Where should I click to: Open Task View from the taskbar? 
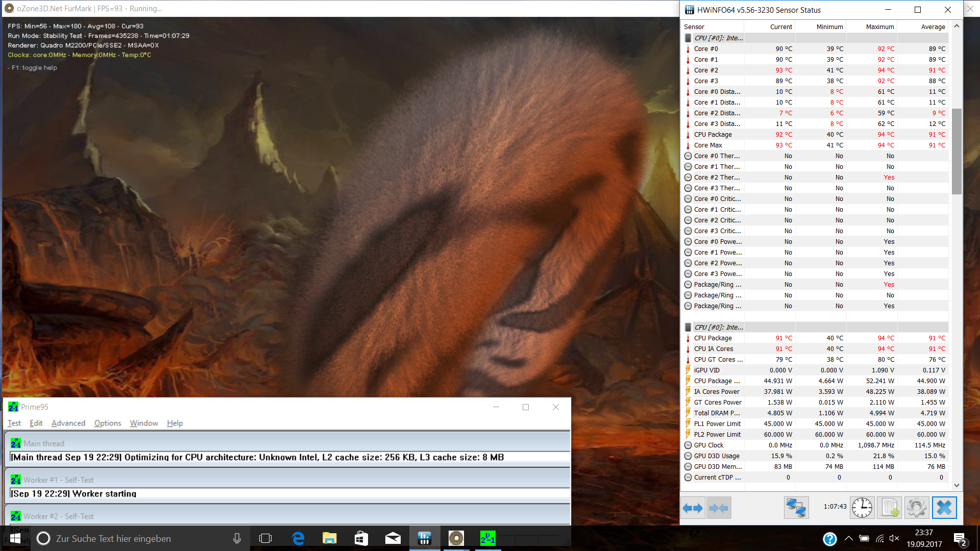[x=265, y=538]
